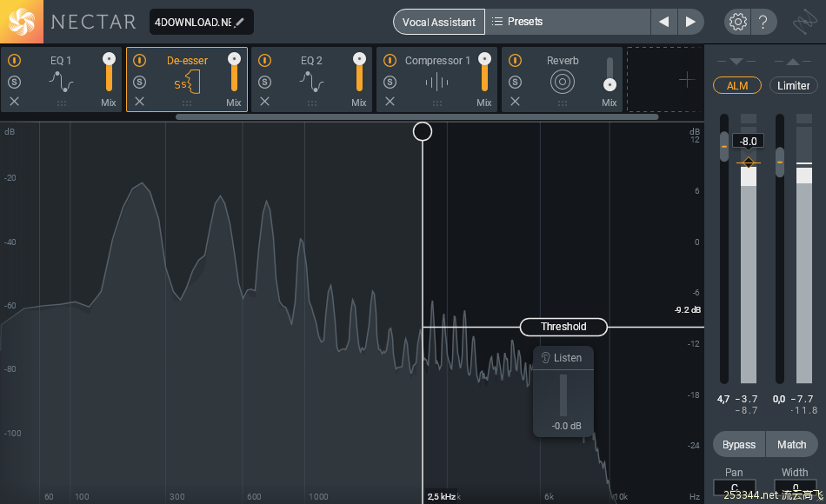Toggle the ALM button
This screenshot has width=826, height=504.
(x=737, y=85)
